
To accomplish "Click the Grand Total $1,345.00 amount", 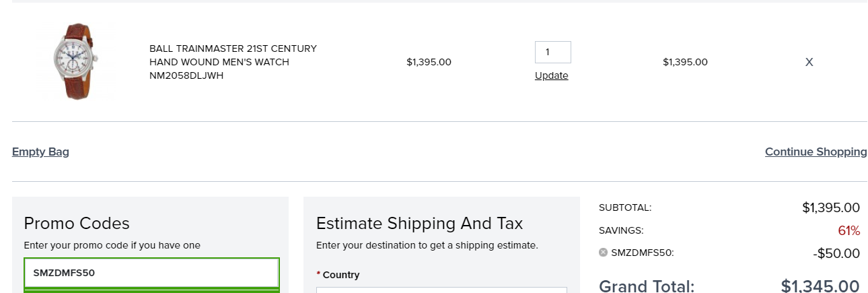I will (820, 286).
